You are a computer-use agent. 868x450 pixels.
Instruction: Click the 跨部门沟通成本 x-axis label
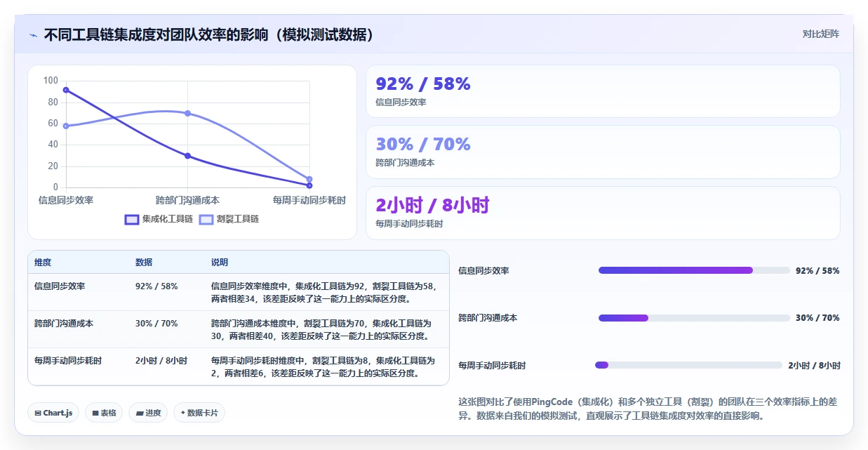(x=187, y=200)
